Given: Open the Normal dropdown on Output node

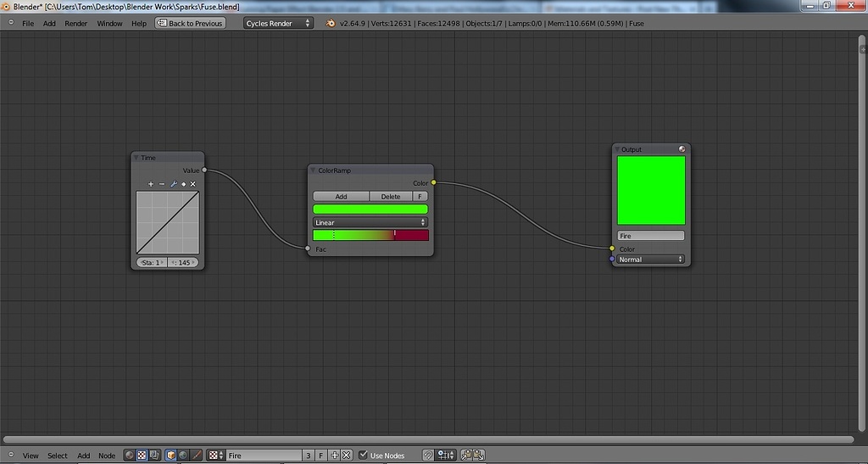Looking at the screenshot, I should [651, 259].
